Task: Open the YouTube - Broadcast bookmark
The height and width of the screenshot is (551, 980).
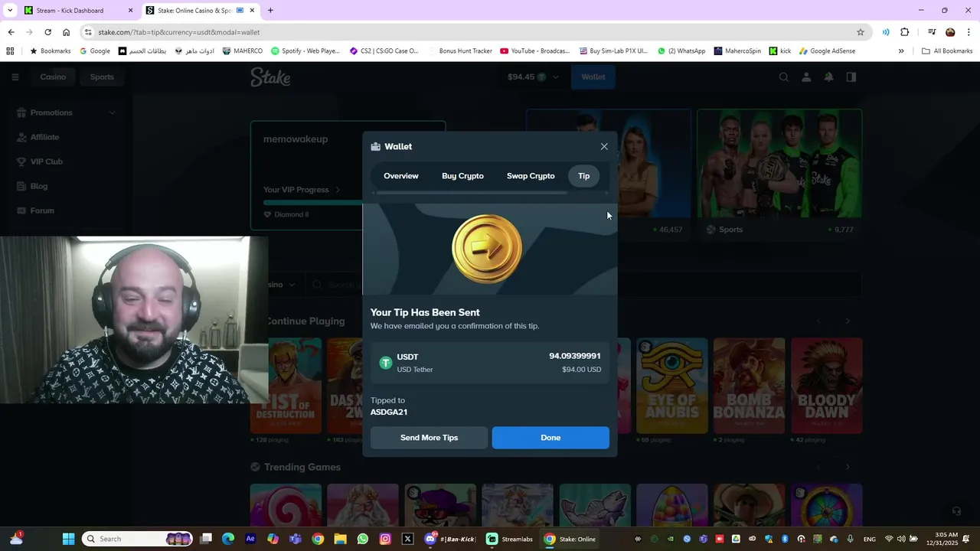Action: pyautogui.click(x=534, y=51)
